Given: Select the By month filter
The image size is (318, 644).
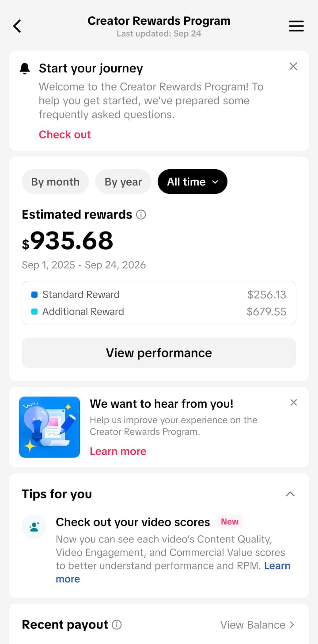Looking at the screenshot, I should pos(55,182).
